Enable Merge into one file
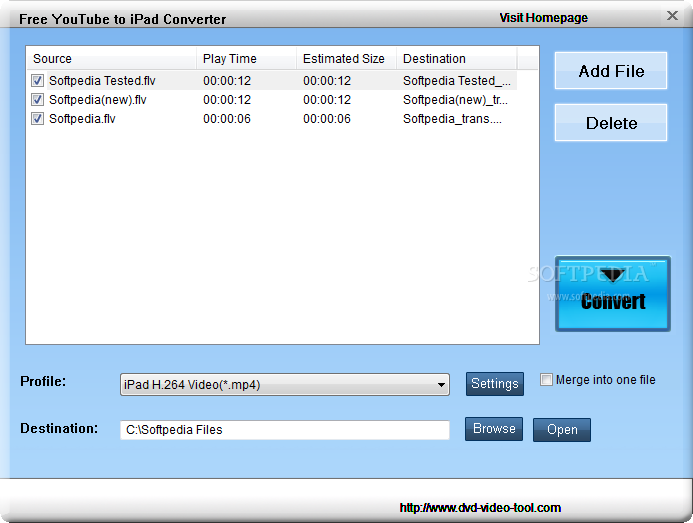 546,380
